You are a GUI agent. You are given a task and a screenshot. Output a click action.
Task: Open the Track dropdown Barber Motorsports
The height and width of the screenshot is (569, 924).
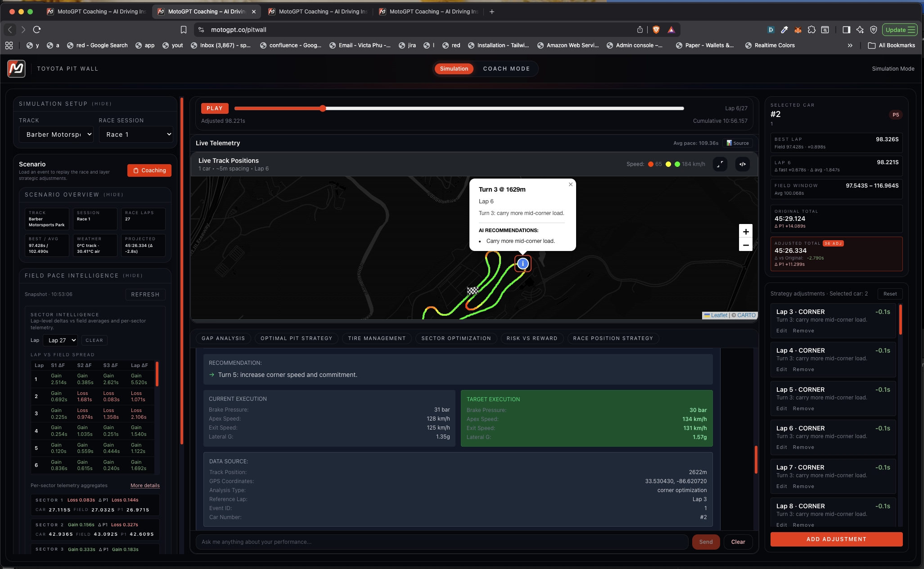tap(56, 134)
